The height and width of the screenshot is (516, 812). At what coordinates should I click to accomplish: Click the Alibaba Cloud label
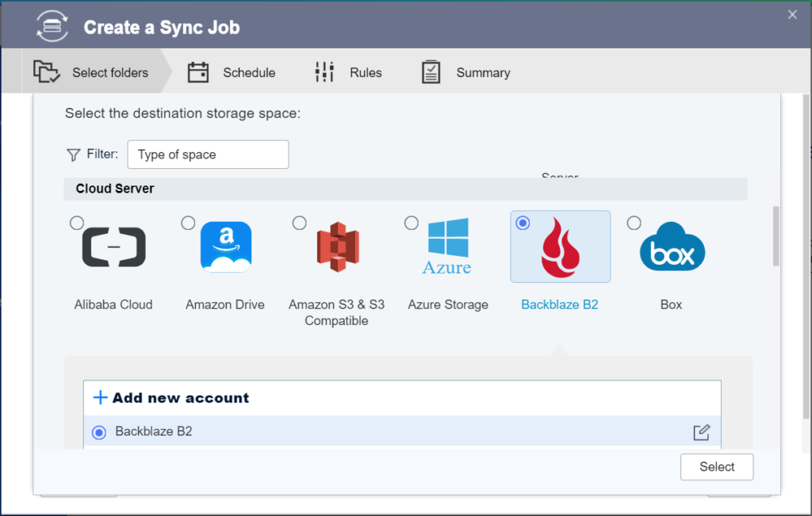pyautogui.click(x=113, y=304)
